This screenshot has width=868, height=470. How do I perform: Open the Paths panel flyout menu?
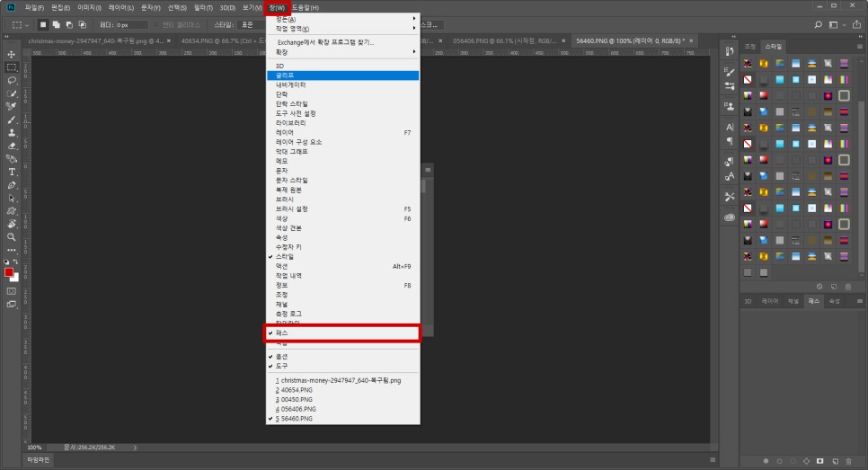860,301
